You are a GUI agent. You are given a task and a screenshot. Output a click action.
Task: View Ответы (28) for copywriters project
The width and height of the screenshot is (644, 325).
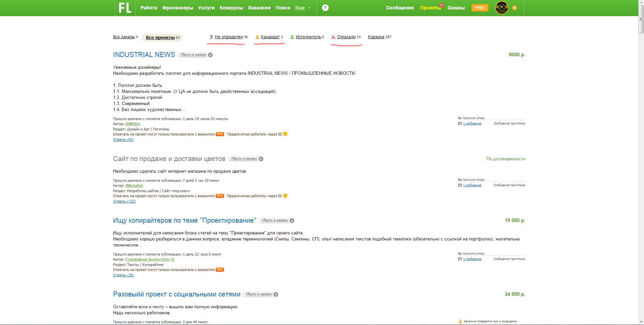[x=123, y=275]
